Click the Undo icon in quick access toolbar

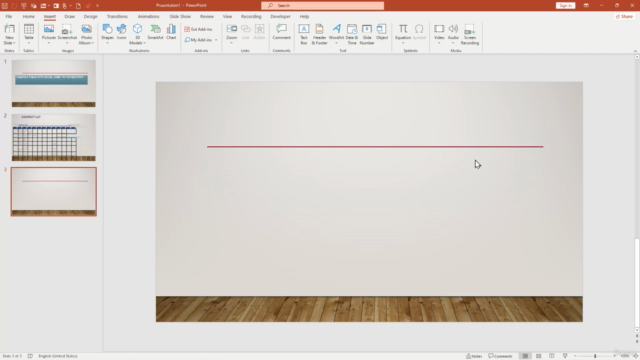coord(14,6)
